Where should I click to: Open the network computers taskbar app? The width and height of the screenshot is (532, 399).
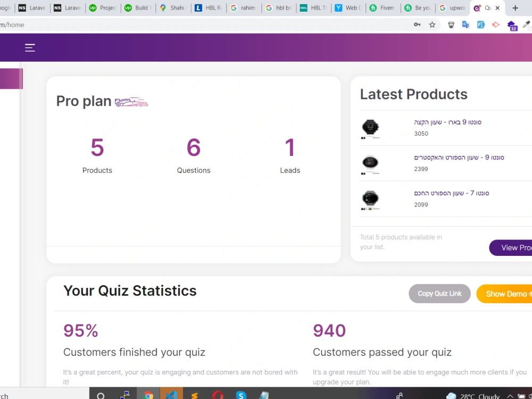pyautogui.click(x=125, y=395)
